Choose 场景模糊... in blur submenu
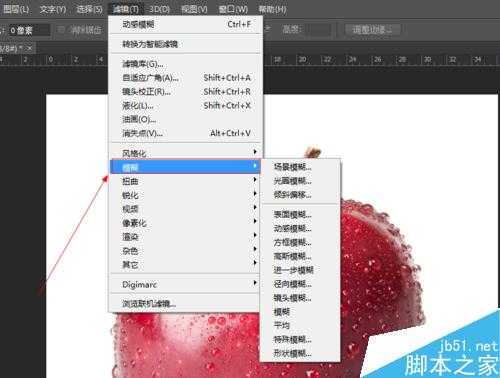Screen dimensions: 500x378 300,167
